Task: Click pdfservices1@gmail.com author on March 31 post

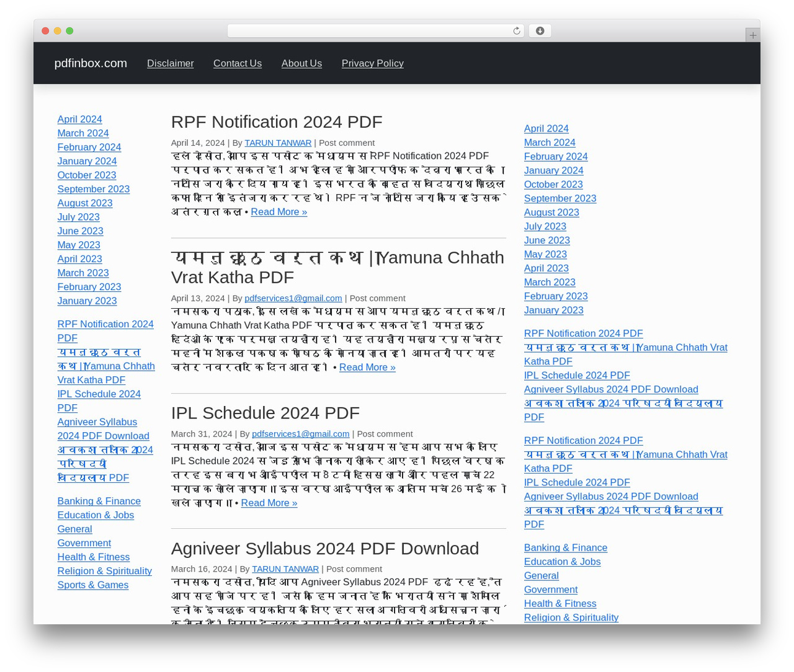Action: pyautogui.click(x=301, y=434)
